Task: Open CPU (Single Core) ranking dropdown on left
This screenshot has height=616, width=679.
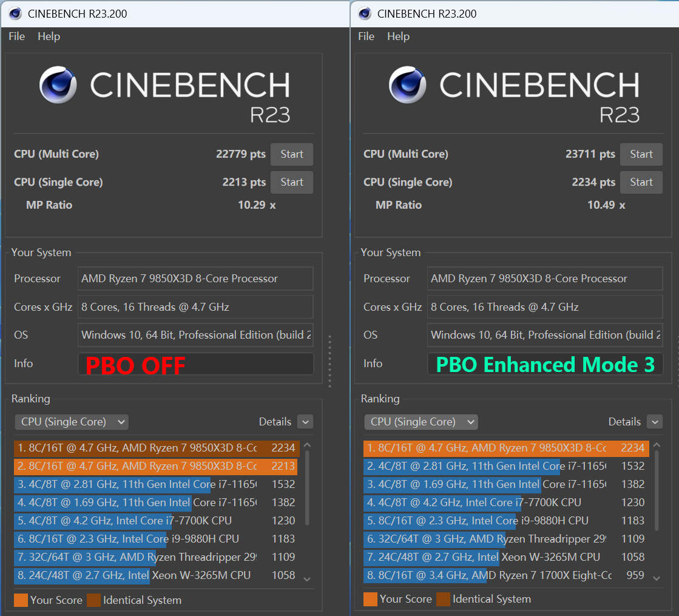Action: tap(71, 422)
